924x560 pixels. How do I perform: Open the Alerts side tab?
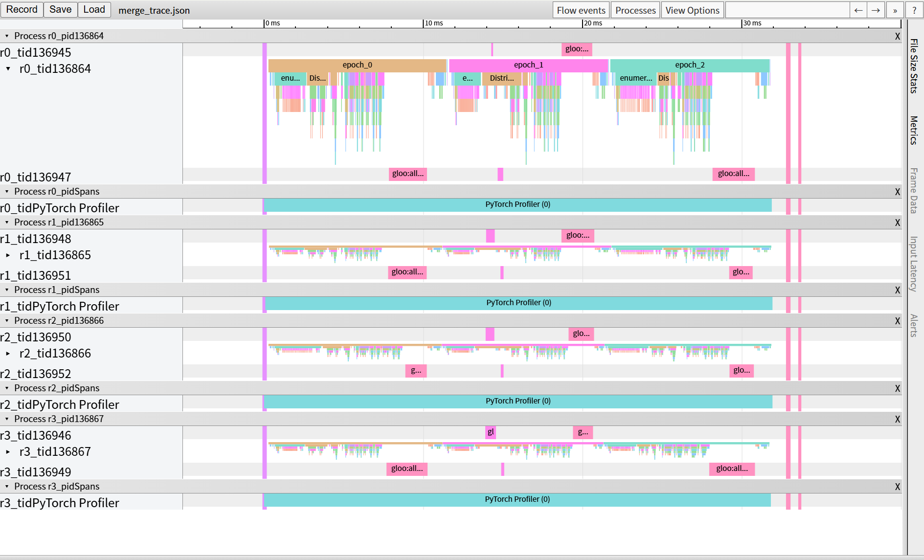point(913,325)
